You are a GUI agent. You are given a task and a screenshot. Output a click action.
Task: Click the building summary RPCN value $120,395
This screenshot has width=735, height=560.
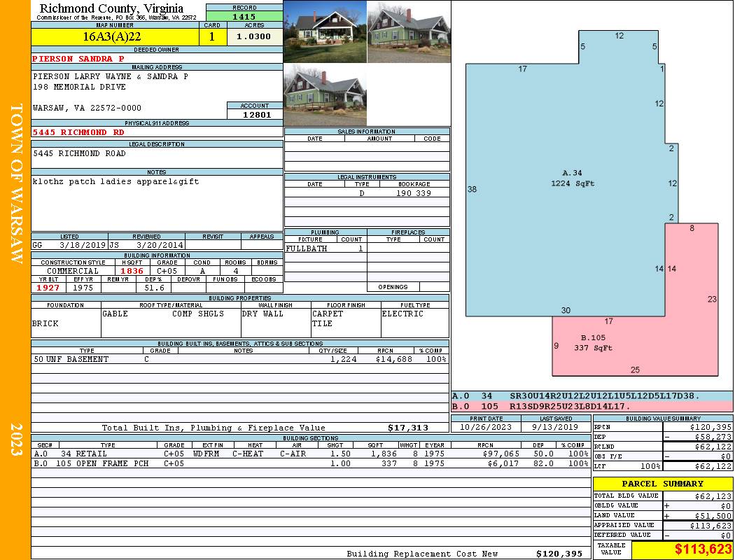710,428
